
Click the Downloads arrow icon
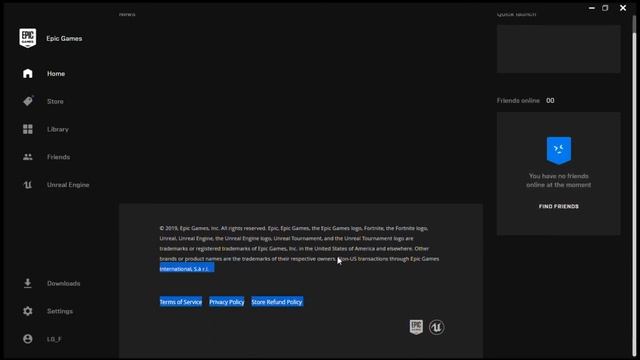coord(28,283)
